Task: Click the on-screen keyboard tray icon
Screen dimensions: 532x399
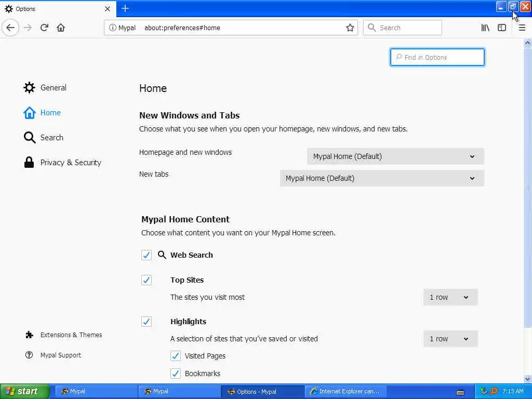Action: [x=460, y=392]
